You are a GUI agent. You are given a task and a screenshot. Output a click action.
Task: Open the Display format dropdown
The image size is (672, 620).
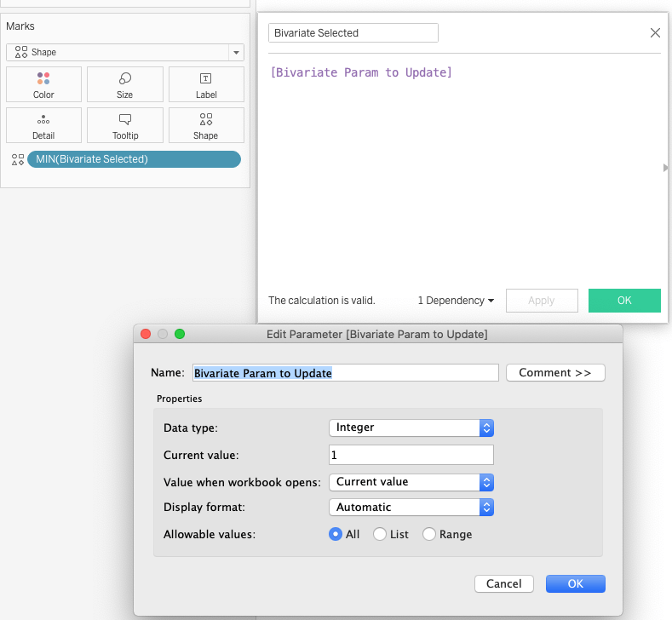411,507
